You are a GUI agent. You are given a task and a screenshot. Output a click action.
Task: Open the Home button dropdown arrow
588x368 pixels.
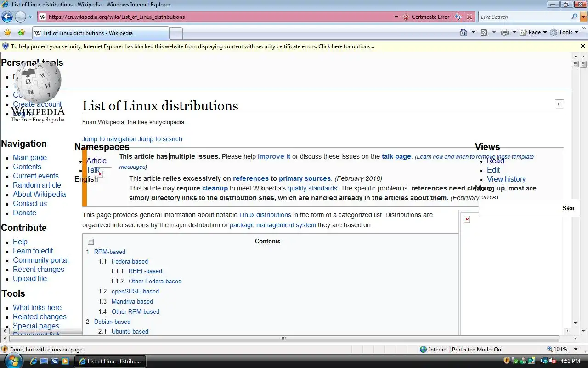pos(473,32)
